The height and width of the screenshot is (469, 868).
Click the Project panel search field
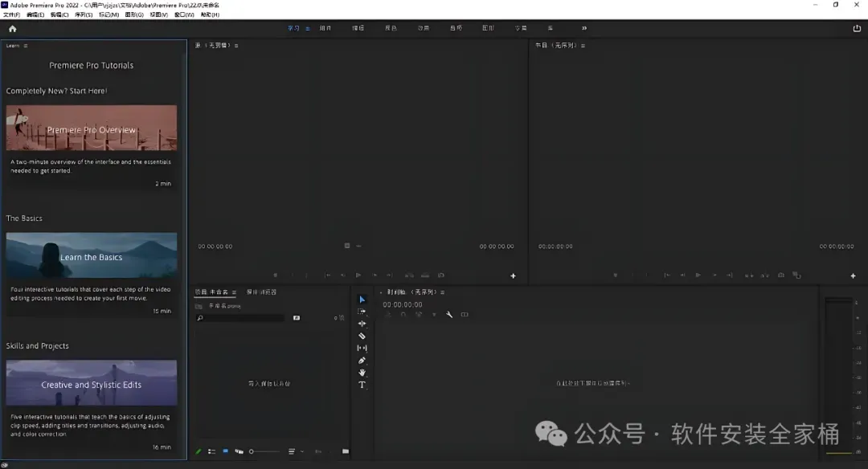pyautogui.click(x=240, y=318)
